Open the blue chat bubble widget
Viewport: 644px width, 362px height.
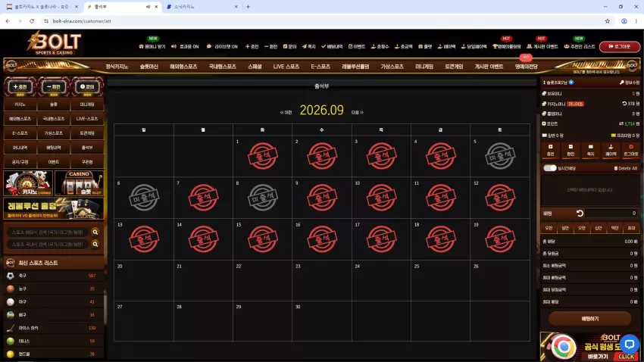pyautogui.click(x=630, y=344)
